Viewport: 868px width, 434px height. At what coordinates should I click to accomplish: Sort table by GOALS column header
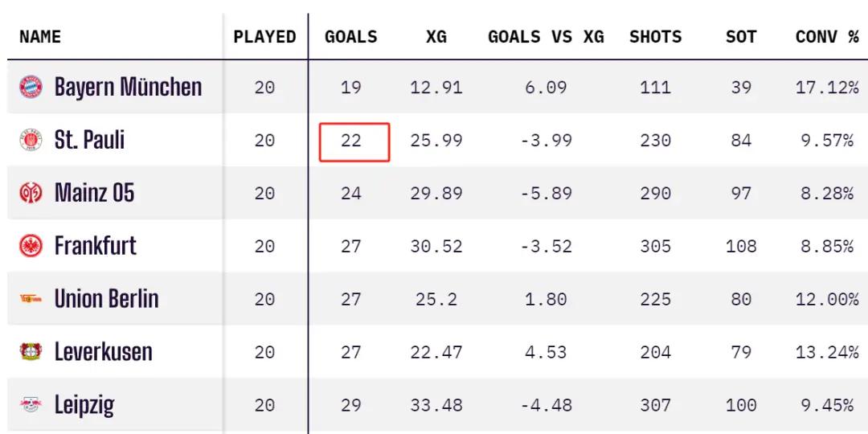[351, 37]
